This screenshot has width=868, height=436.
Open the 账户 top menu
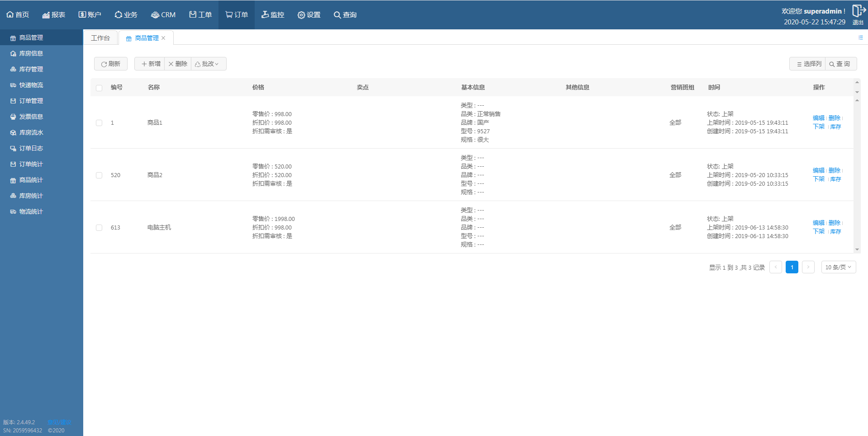[x=90, y=15]
